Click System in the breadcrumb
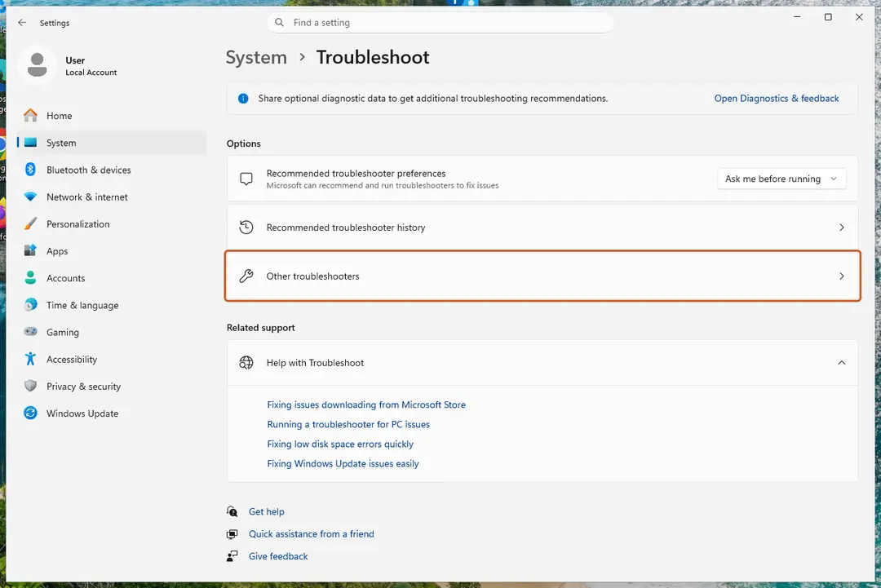Screen dimensions: 881x588 coord(256,57)
